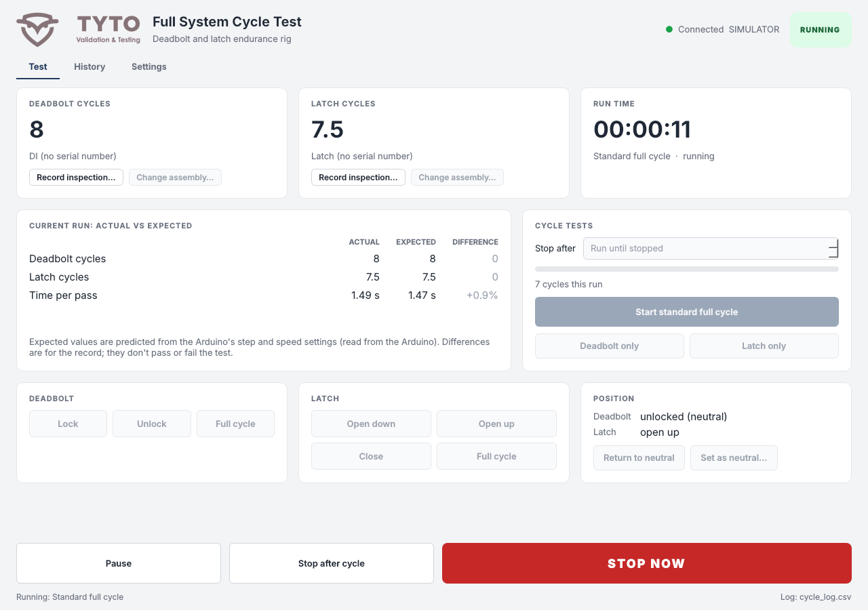
Task: Click the cycle tests progress bar
Action: pos(687,269)
